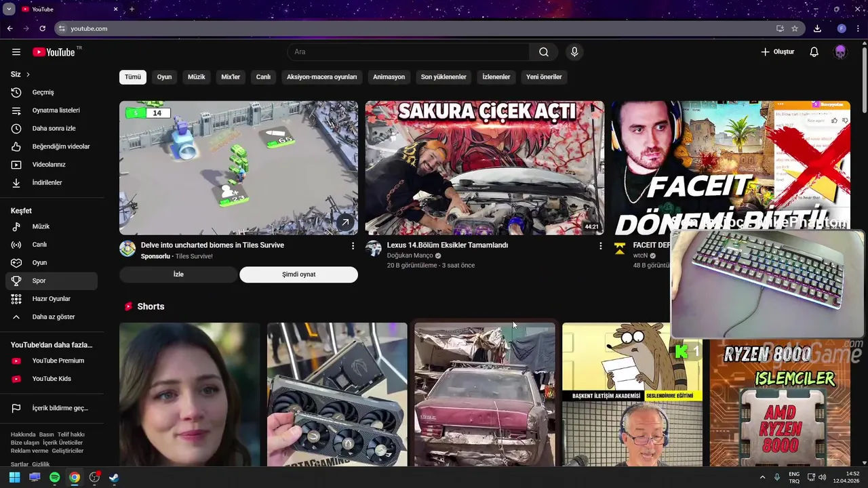868x488 pixels.
Task: Select the Animasyon filter chip
Action: click(389, 77)
